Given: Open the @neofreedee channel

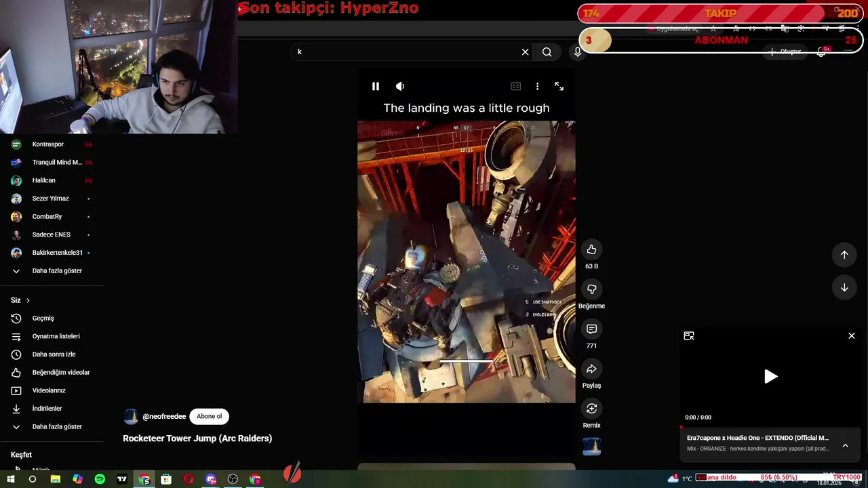Looking at the screenshot, I should pos(164,416).
